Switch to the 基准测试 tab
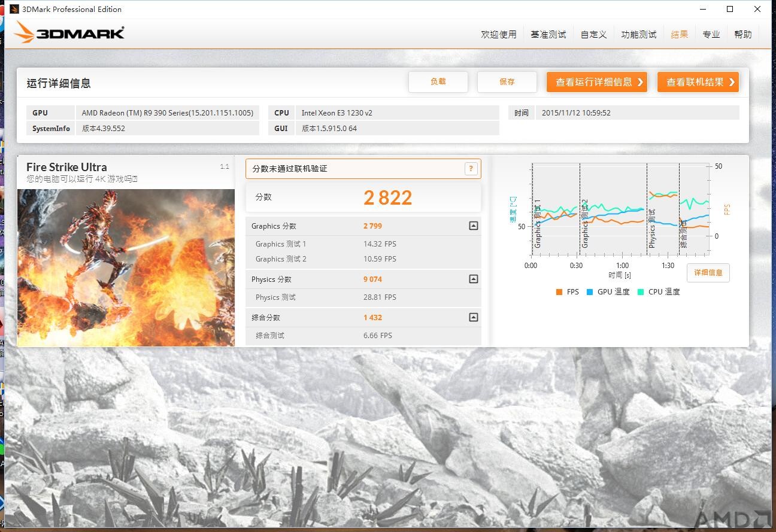 548,35
